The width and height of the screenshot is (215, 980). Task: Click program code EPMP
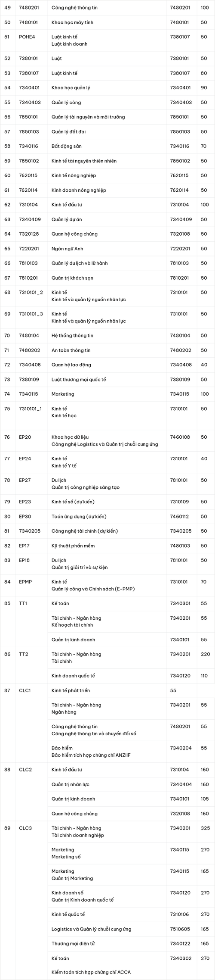[x=25, y=582]
